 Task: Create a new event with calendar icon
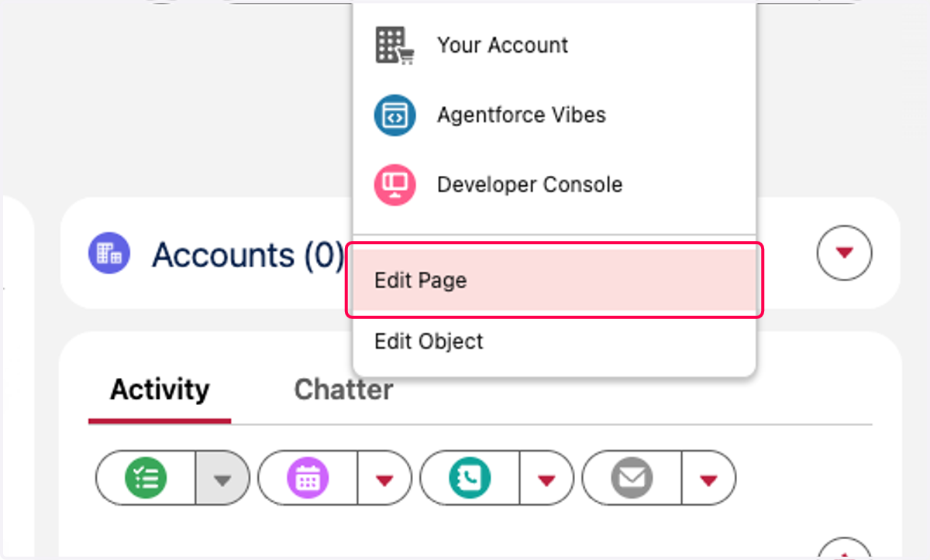[308, 478]
